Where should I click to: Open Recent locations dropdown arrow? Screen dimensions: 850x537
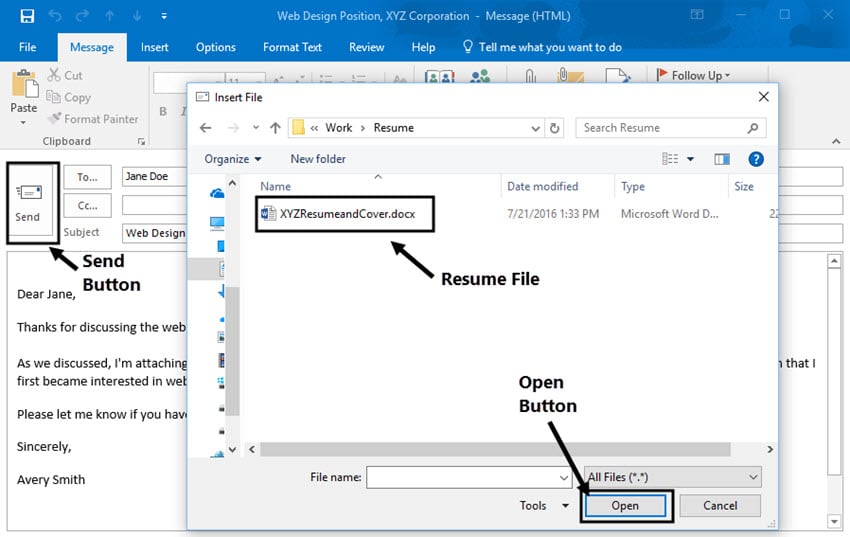pyautogui.click(x=256, y=128)
